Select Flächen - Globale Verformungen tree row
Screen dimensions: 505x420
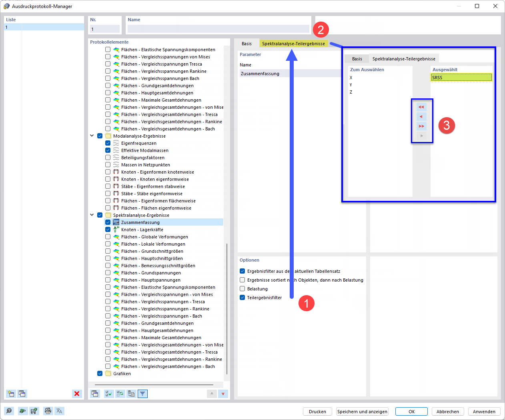point(164,237)
